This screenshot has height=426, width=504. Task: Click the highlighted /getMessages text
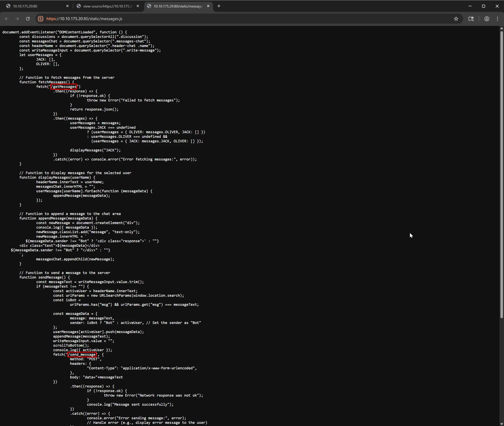coord(64,87)
